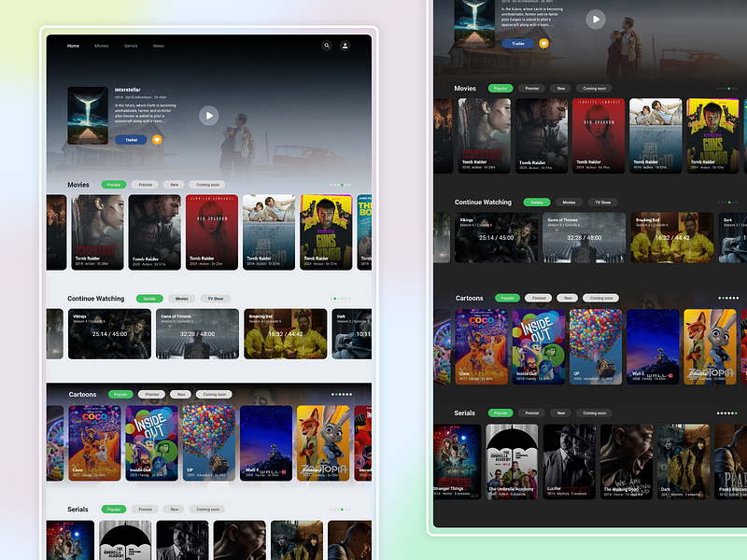Image resolution: width=747 pixels, height=560 pixels.
Task: Resume Breaking Bad at 16:32 in dark theme
Action: pos(672,238)
